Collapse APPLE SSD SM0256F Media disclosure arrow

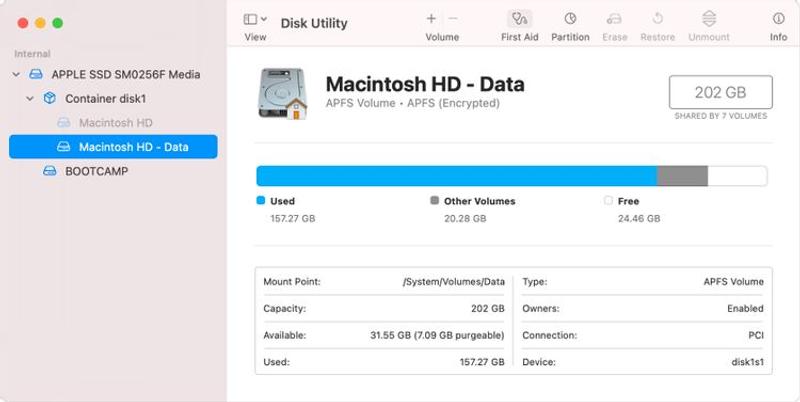click(x=16, y=74)
